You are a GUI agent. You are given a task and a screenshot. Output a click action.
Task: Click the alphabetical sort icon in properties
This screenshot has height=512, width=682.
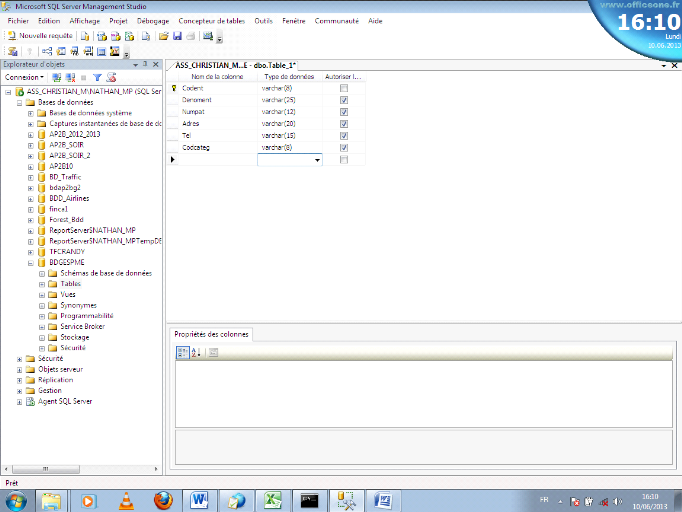(x=196, y=352)
